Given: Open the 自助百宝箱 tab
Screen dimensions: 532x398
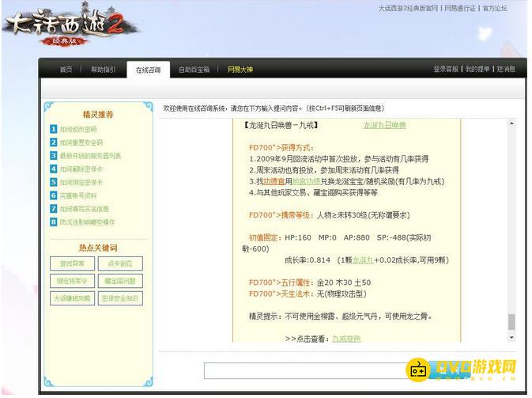Looking at the screenshot, I should tap(194, 70).
